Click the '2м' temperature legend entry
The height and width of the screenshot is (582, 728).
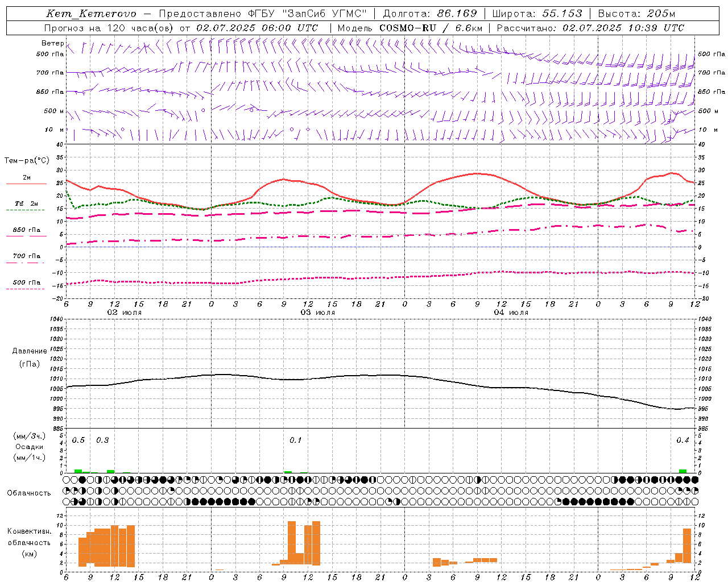tap(27, 177)
